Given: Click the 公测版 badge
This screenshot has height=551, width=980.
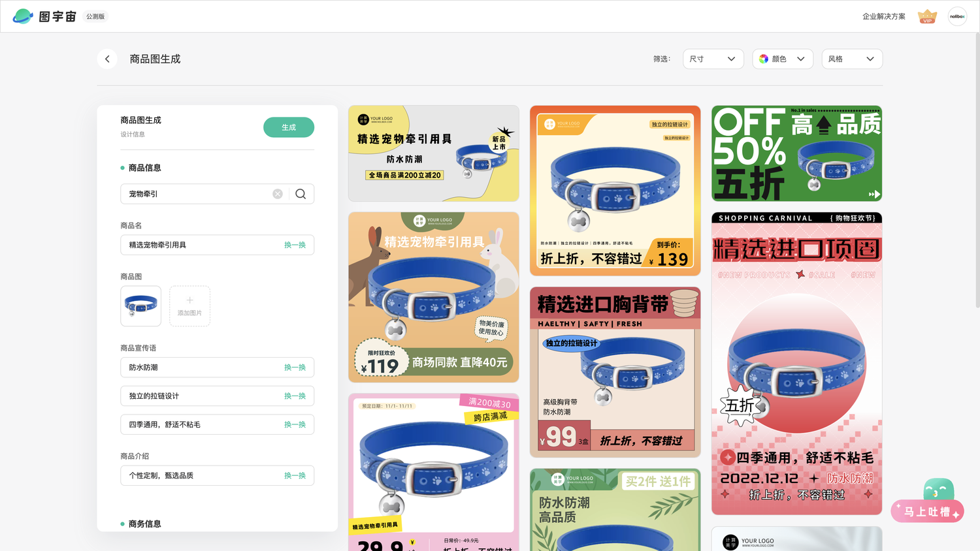Looking at the screenshot, I should click(95, 16).
